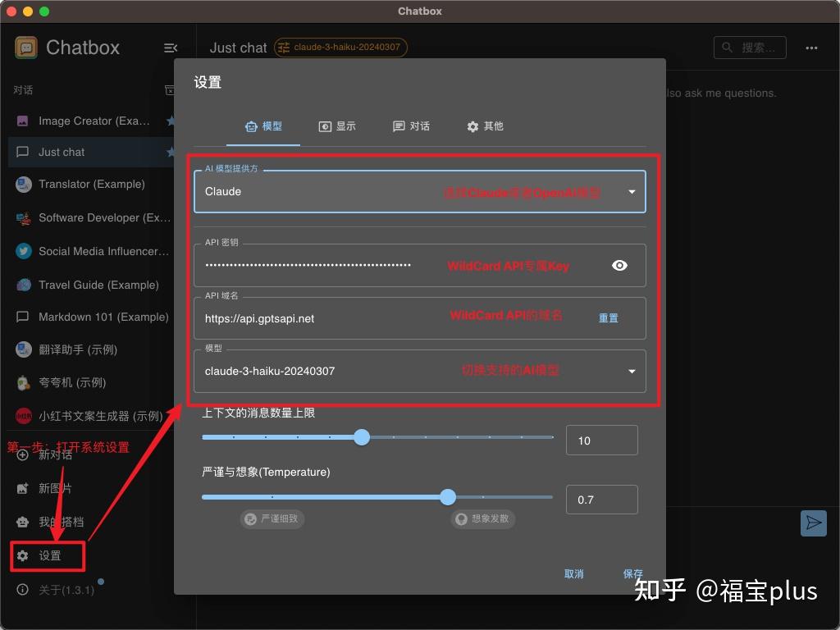Select the Translator (Example) assistant
Screen dimensions: 840x630
point(90,184)
